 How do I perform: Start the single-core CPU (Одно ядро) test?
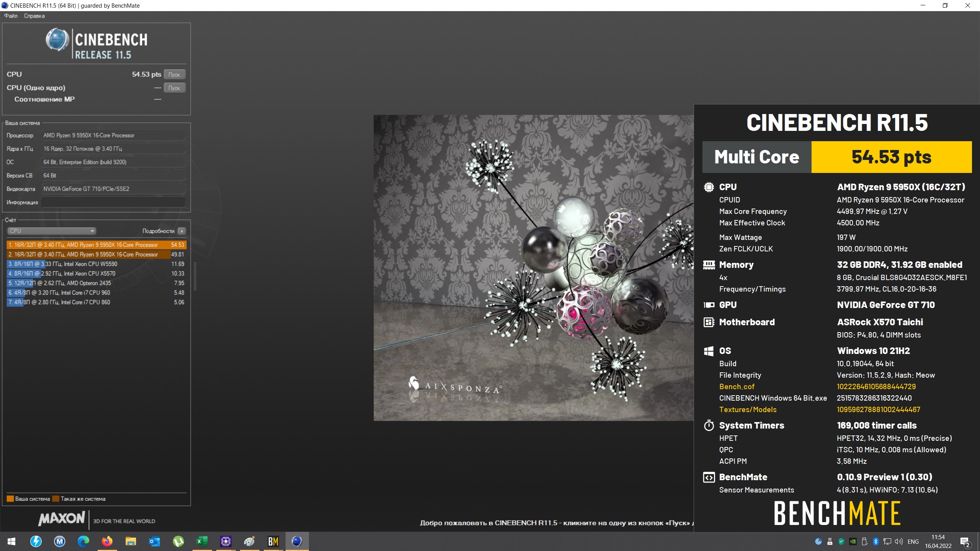175,88
